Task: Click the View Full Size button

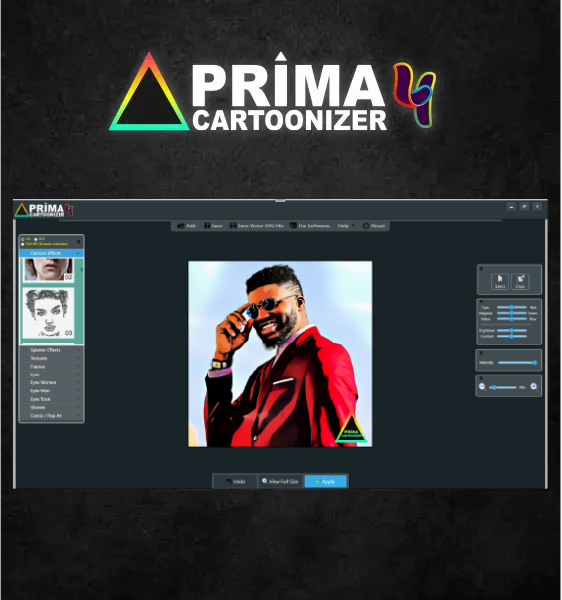Action: click(280, 481)
